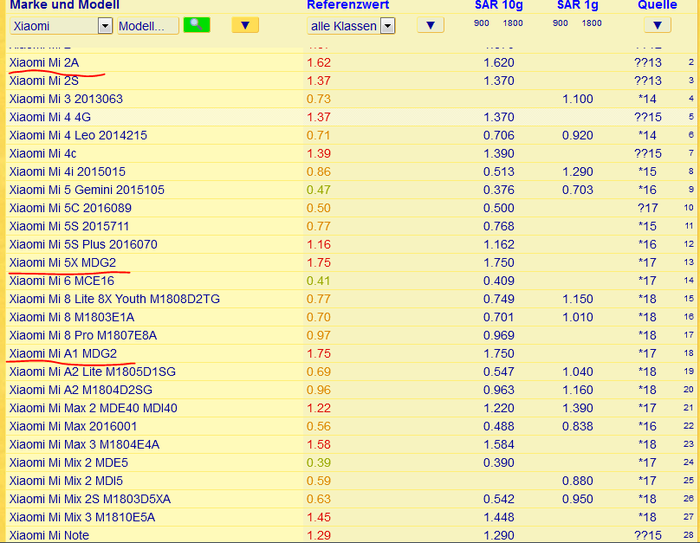Image resolution: width=700 pixels, height=543 pixels.
Task: Select the Xiaomi Mi 4c entry
Action: pyautogui.click(x=43, y=154)
